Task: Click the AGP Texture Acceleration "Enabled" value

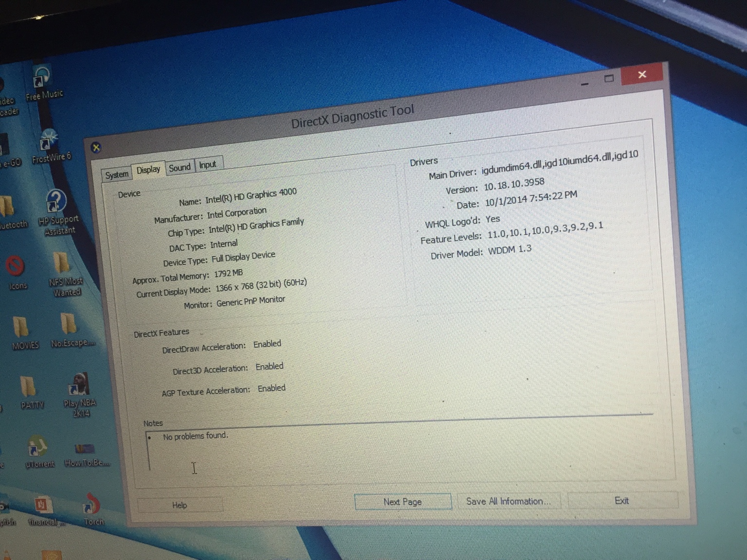Action: coord(271,388)
